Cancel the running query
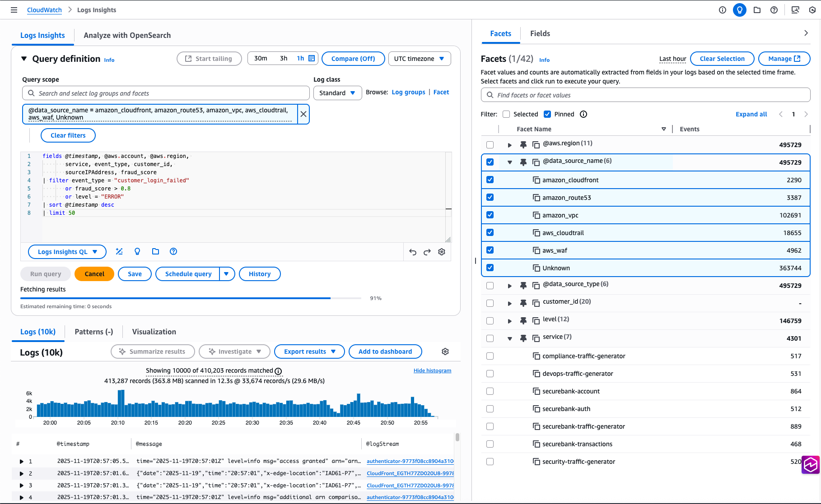The width and height of the screenshot is (821, 504). point(94,274)
